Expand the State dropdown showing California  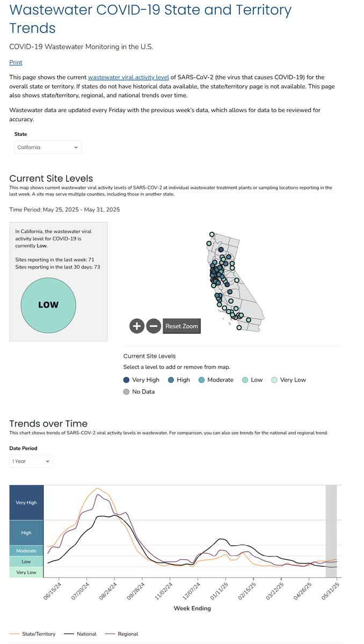(x=48, y=147)
